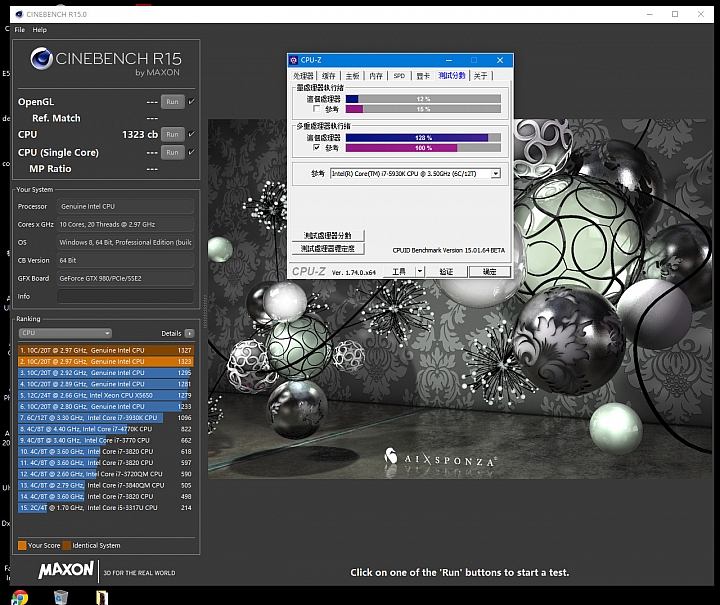Switch to the 内存 tab in CPU-Z

pyautogui.click(x=376, y=76)
